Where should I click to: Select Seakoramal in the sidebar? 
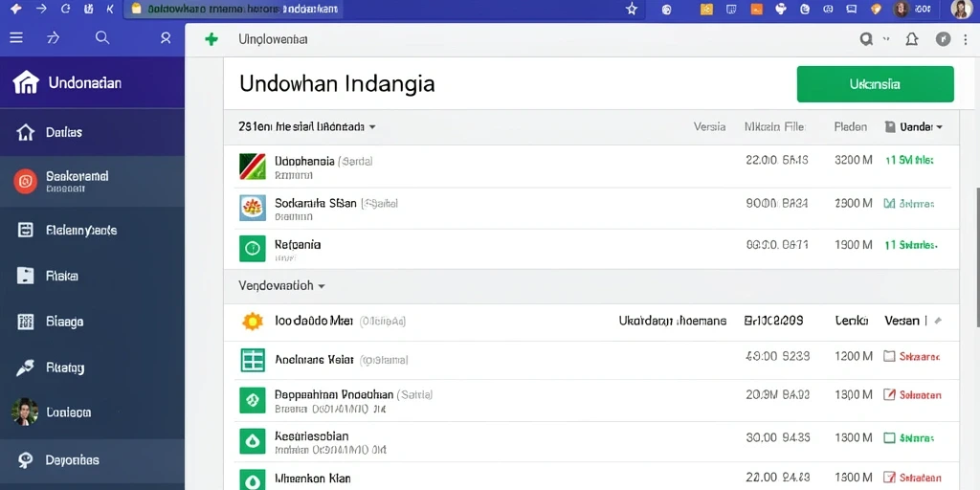click(x=92, y=181)
